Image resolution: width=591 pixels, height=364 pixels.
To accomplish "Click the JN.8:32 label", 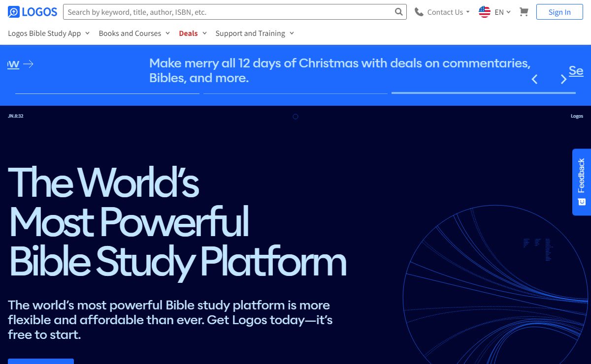I will tap(16, 116).
